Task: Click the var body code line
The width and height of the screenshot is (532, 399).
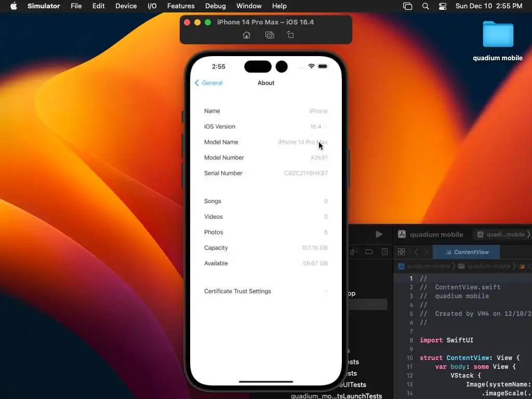Action: [x=476, y=367]
